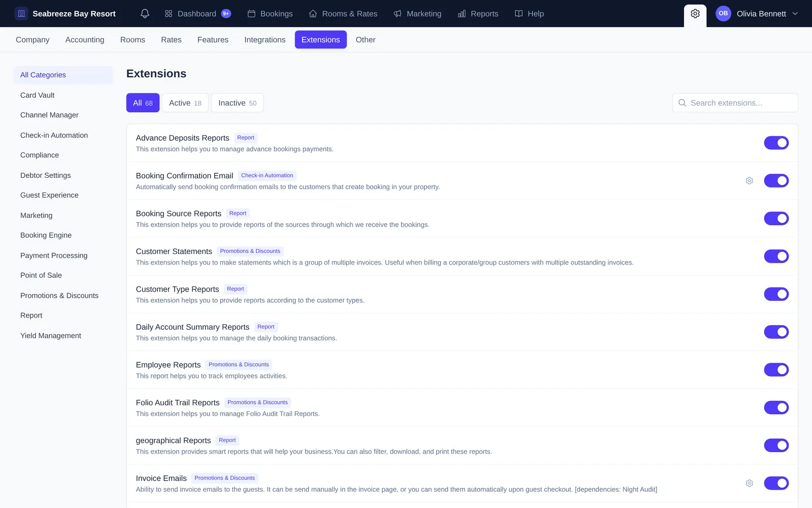
Task: Open Booking Engine category
Action: point(63,235)
